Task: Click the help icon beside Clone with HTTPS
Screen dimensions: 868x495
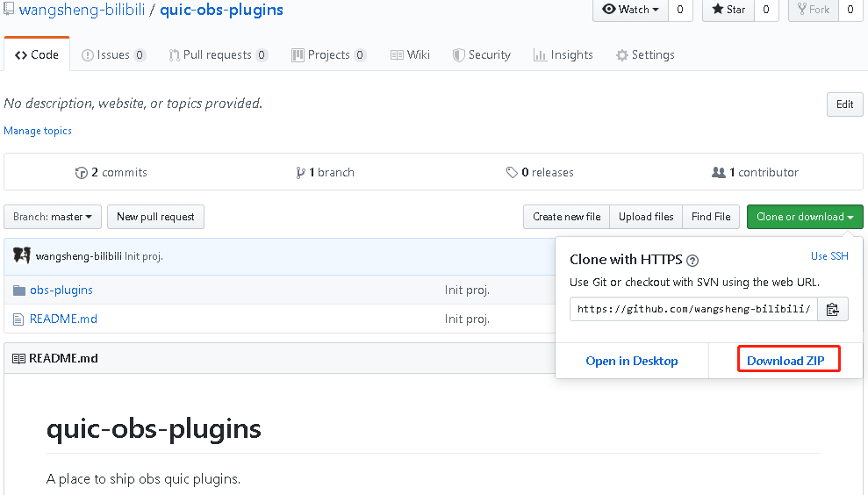Action: 692,261
